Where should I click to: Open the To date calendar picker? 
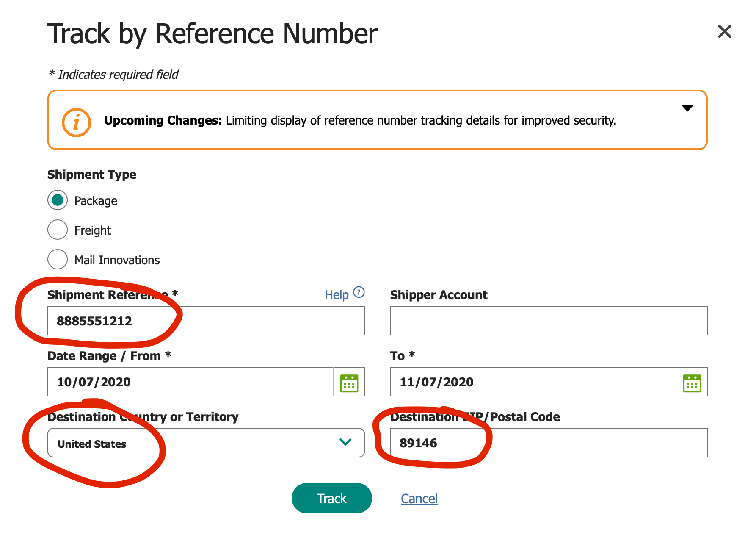(x=692, y=383)
